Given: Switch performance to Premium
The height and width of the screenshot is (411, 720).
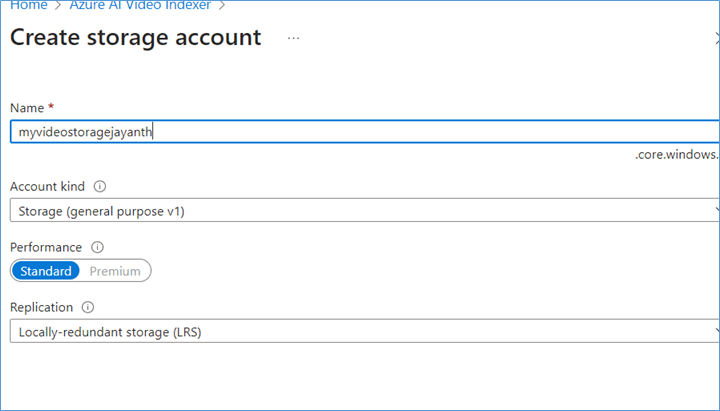Looking at the screenshot, I should (115, 271).
